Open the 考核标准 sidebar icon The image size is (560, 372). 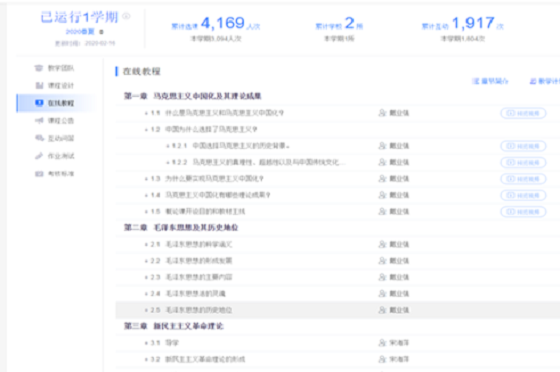pyautogui.click(x=39, y=174)
